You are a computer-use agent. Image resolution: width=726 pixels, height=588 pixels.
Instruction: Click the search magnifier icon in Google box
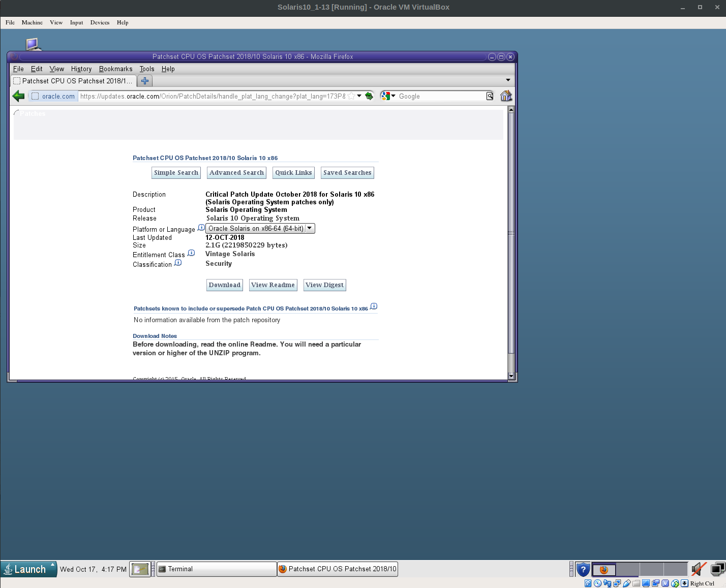(490, 96)
